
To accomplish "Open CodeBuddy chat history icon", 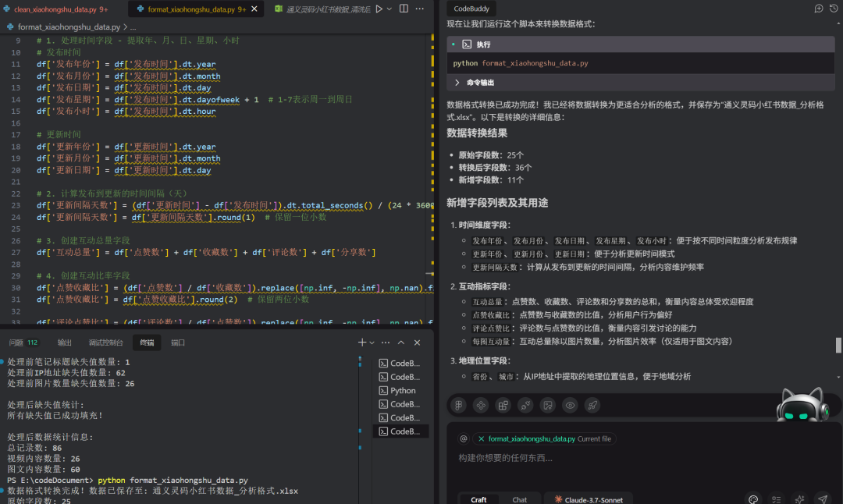I will pos(833,9).
